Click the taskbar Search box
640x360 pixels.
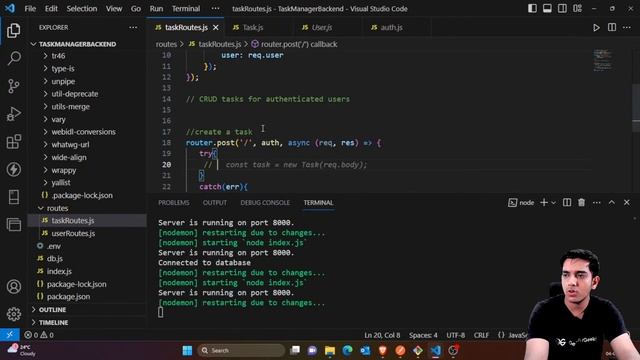click(241, 350)
